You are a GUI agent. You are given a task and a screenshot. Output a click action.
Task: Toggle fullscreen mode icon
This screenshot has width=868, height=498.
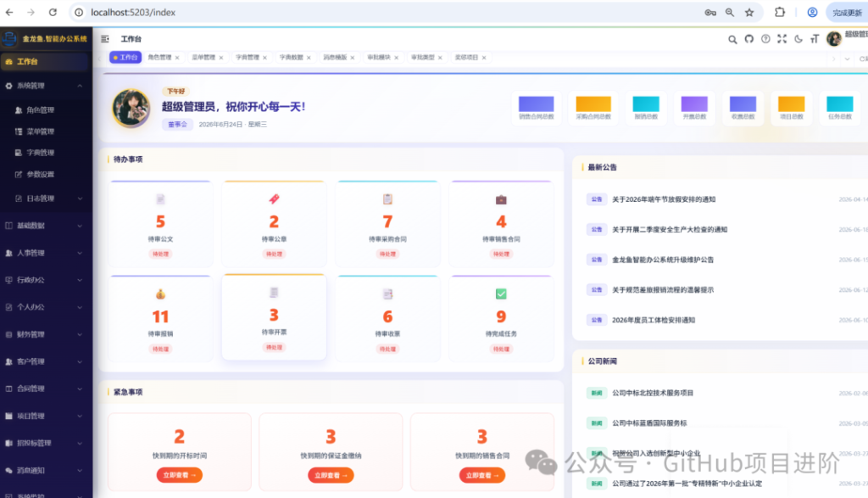782,39
